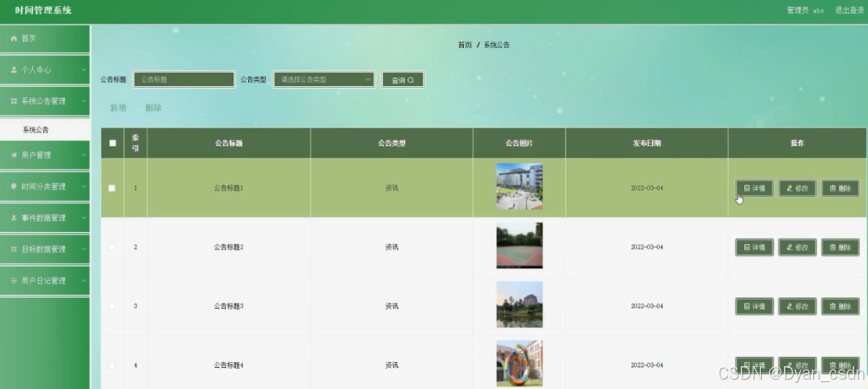
Task: Click the 发布日期 column header
Action: tap(647, 144)
